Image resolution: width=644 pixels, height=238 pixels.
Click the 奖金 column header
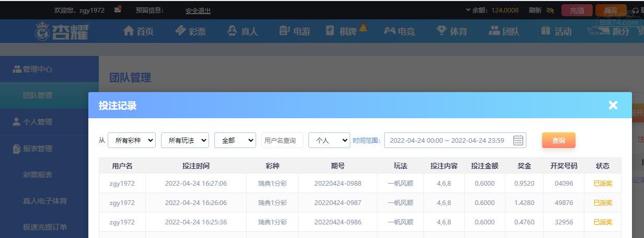pyautogui.click(x=524, y=166)
